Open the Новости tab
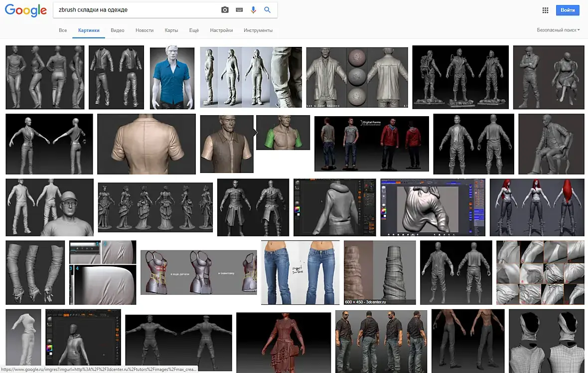The width and height of the screenshot is (588, 373). 145,30
